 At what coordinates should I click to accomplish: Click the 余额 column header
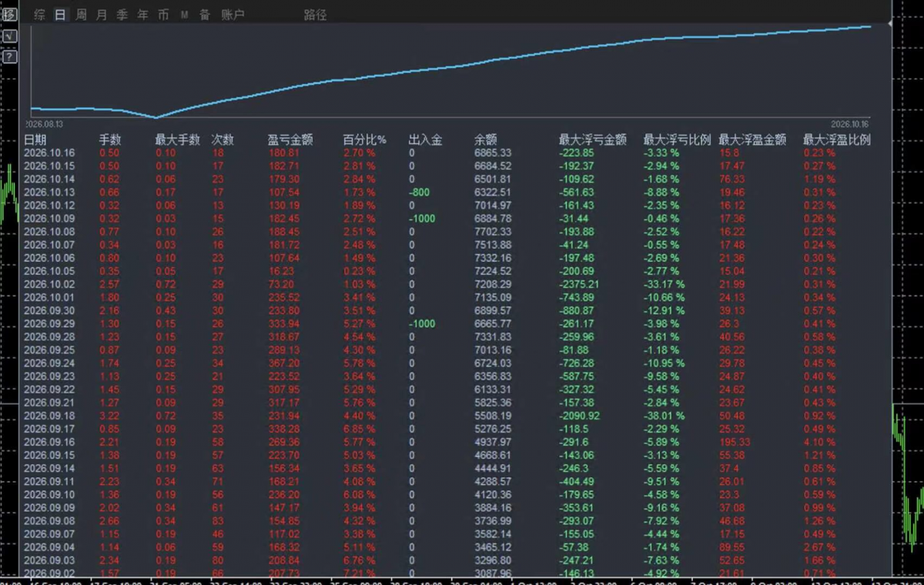click(486, 140)
